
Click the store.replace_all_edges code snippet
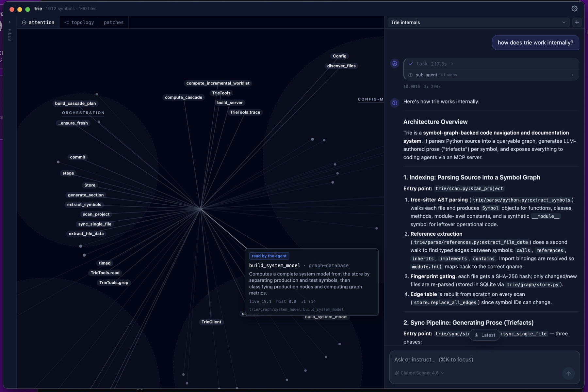point(445,302)
